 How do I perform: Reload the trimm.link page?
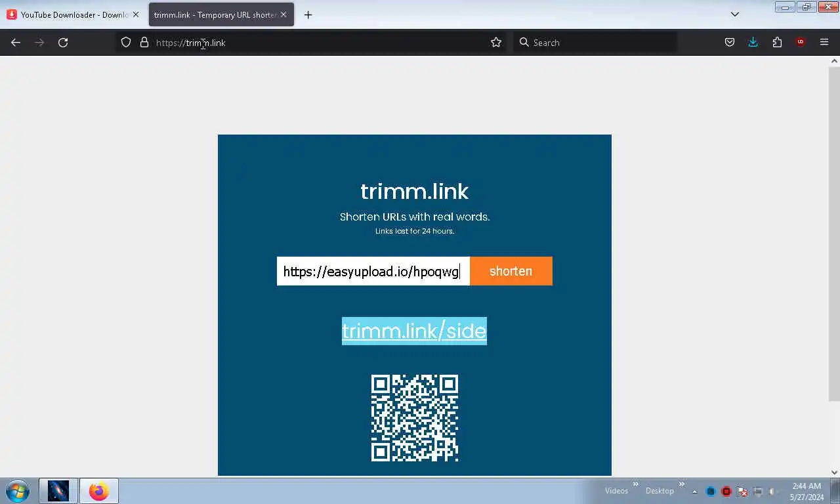[x=63, y=42]
